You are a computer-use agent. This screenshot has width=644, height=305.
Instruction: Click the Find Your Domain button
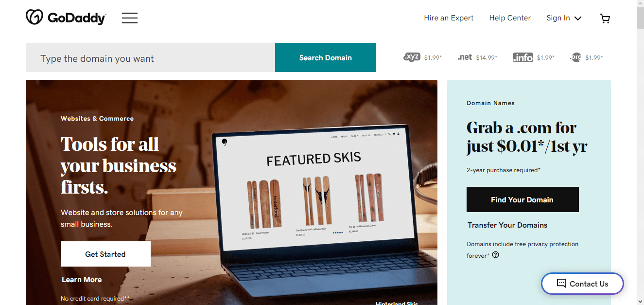(x=522, y=199)
